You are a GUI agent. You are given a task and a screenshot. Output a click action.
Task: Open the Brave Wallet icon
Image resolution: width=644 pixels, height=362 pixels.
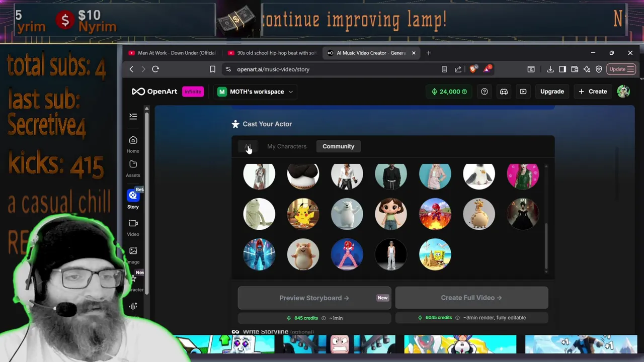point(575,69)
